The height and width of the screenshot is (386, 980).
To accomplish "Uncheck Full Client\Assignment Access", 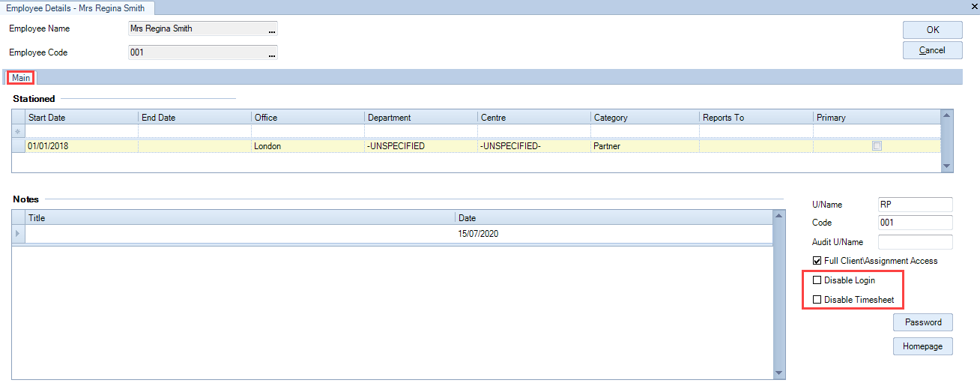I will 817,261.
